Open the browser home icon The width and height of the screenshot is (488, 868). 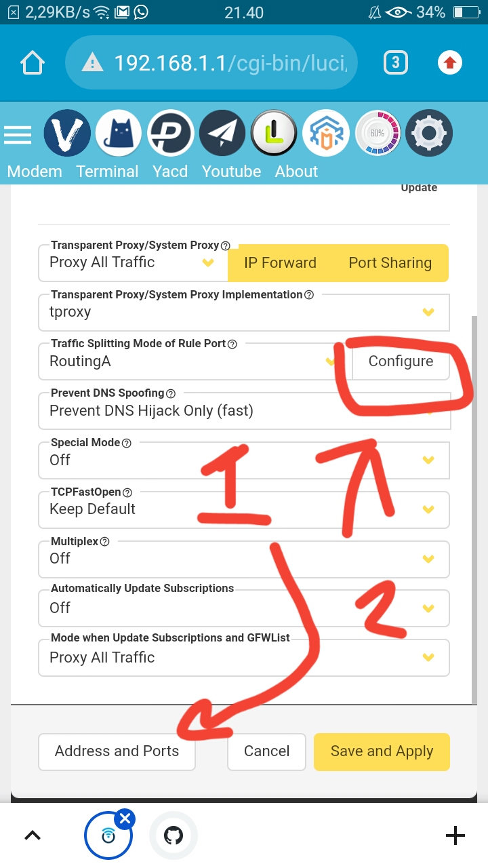(x=32, y=63)
